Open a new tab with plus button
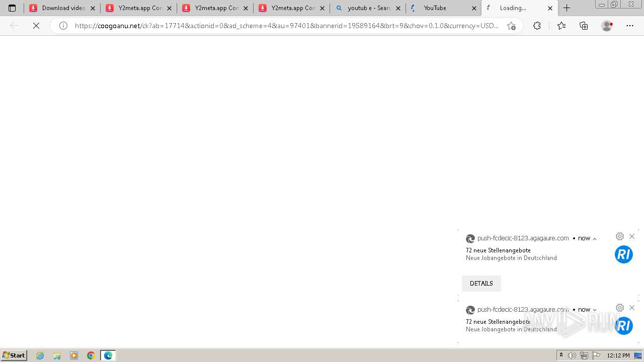 pos(567,8)
